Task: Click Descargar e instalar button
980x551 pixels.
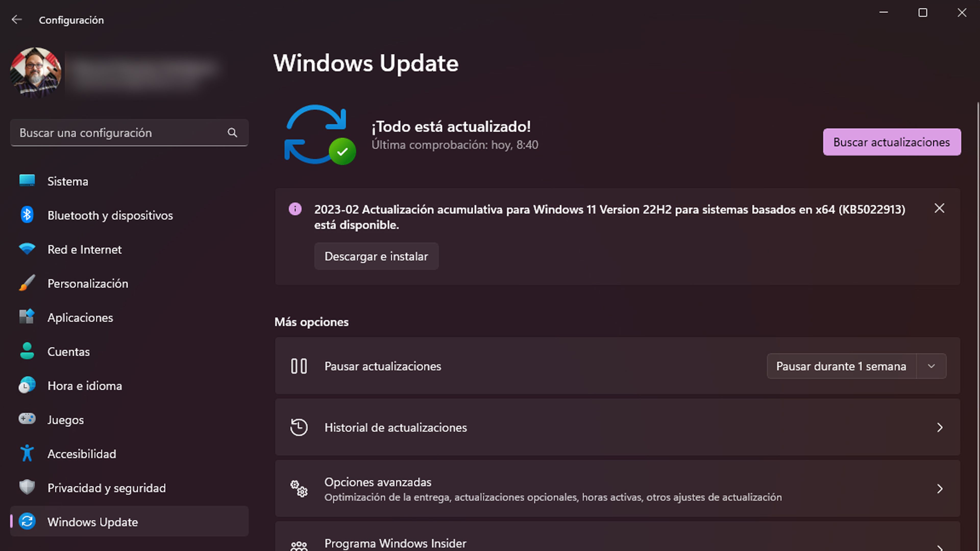Action: point(376,256)
